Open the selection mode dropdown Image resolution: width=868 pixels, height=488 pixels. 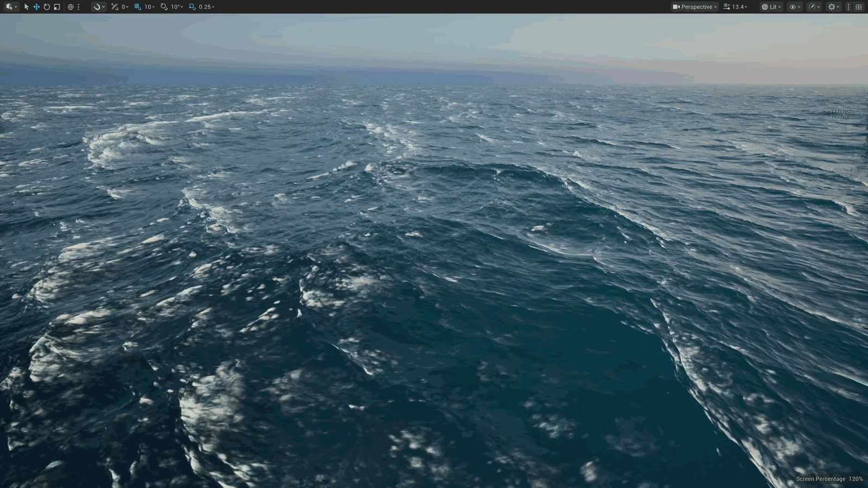tap(11, 7)
